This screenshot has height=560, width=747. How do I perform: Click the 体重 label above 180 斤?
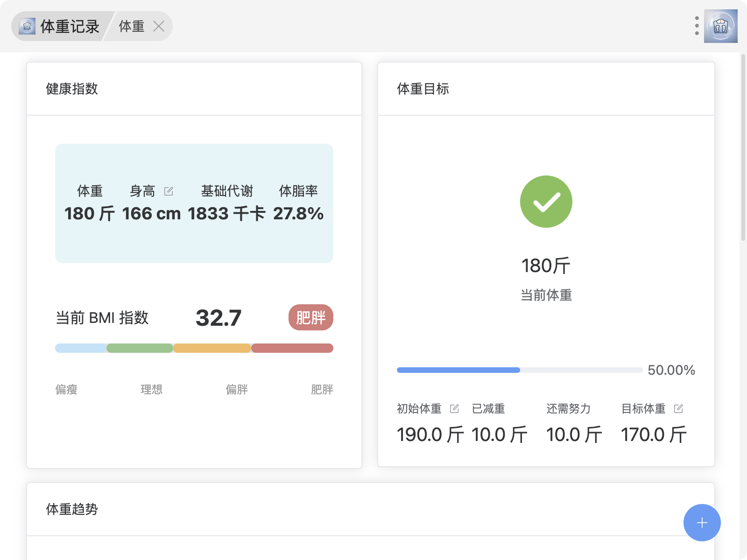coord(90,191)
